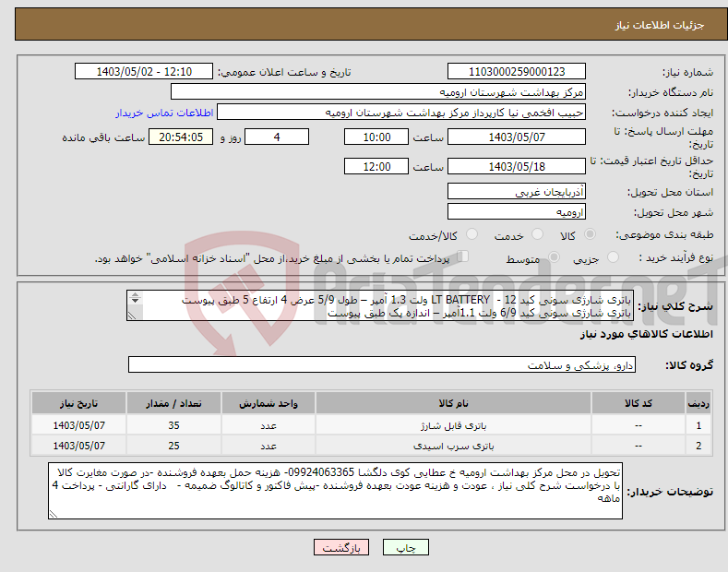Click the تعداد / مقدار column header

tap(173, 403)
